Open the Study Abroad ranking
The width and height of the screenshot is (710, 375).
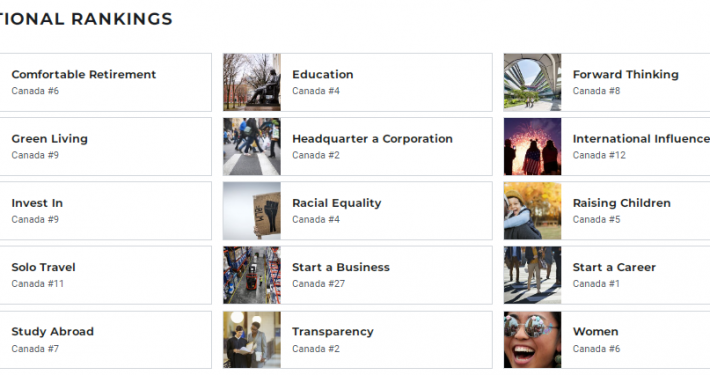tap(106, 340)
